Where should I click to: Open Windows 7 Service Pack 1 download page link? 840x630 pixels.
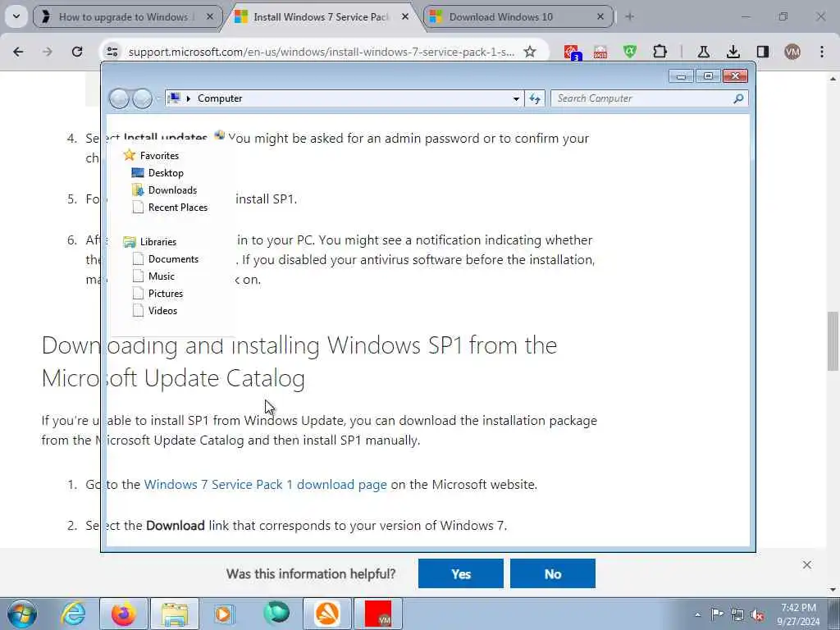[x=265, y=484]
